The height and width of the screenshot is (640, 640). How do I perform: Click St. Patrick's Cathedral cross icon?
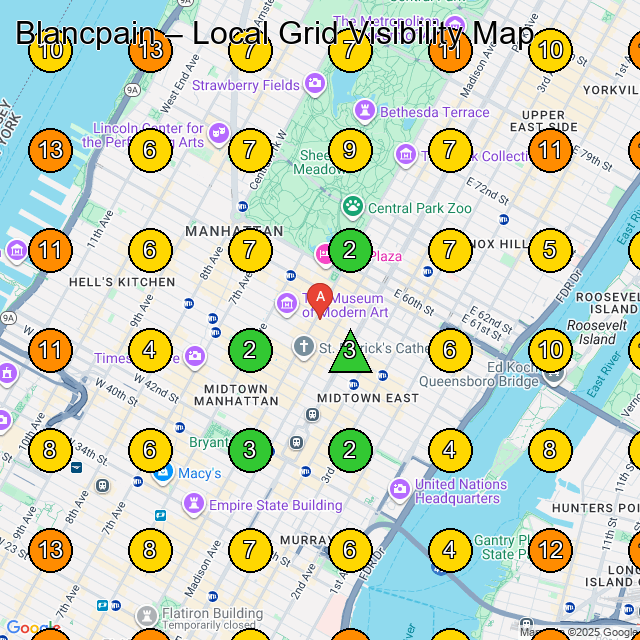pyautogui.click(x=304, y=347)
